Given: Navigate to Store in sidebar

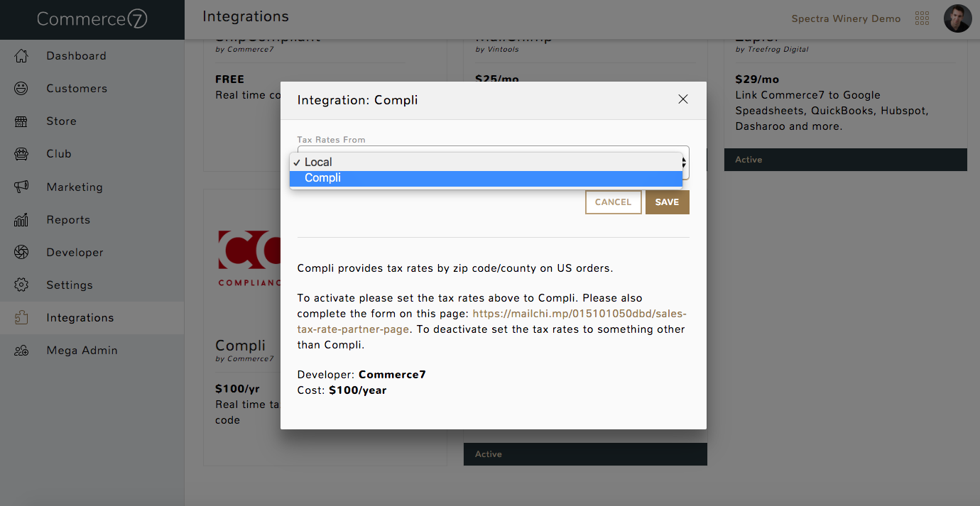Looking at the screenshot, I should [61, 121].
